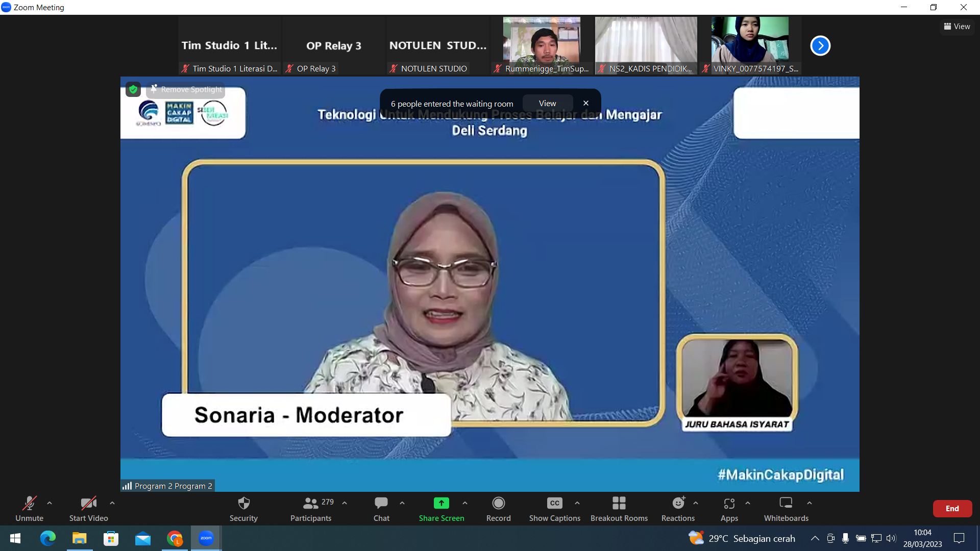Viewport: 980px width, 551px height.
Task: Open Google Chrome from the taskbar
Action: pos(175,538)
